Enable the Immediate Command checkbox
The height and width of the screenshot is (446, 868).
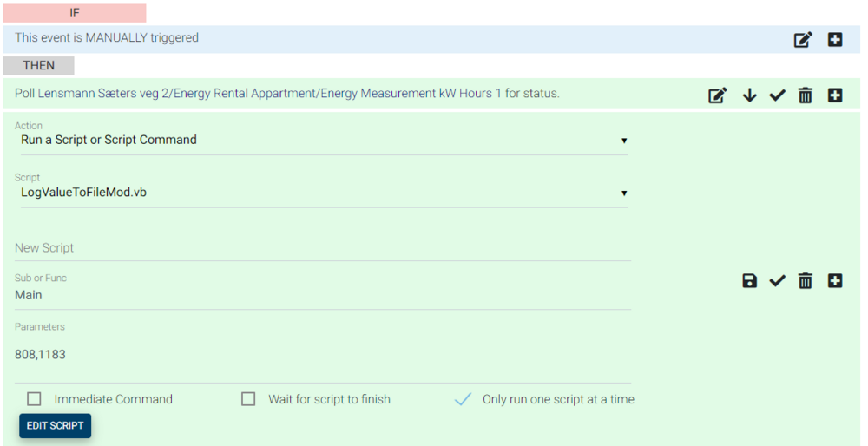pyautogui.click(x=35, y=399)
